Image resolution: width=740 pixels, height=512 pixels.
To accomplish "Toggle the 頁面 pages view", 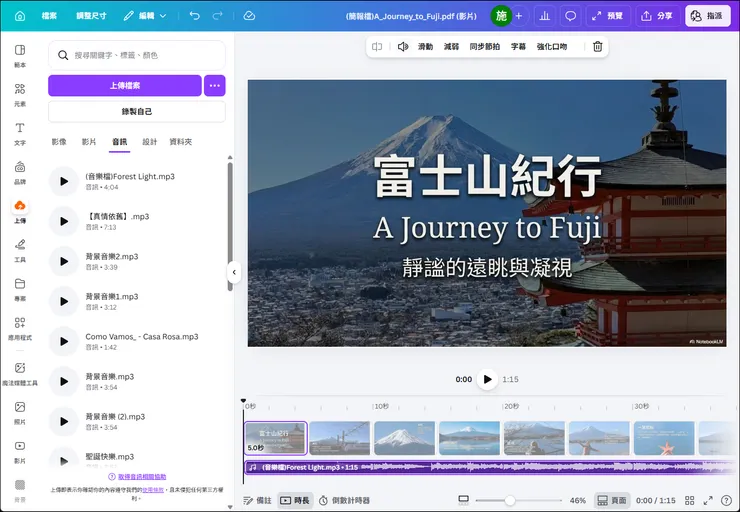I will point(612,501).
